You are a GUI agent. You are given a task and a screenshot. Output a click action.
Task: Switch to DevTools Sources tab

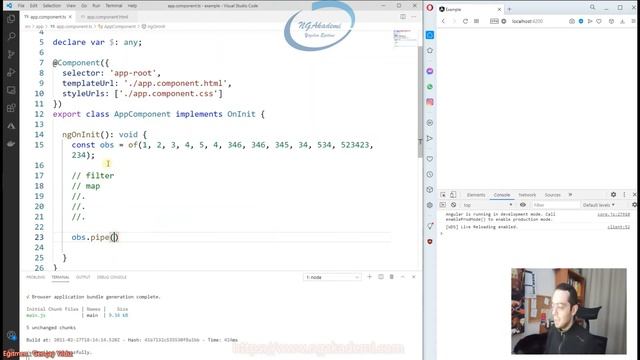[x=553, y=195]
